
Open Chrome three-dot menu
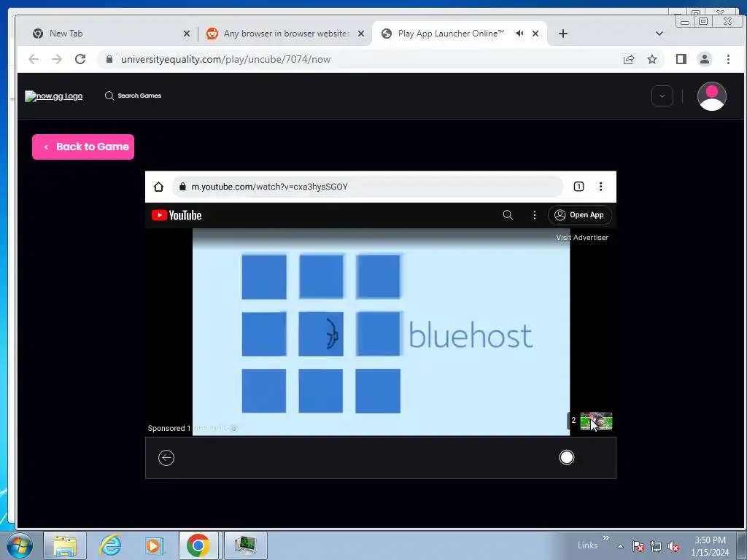[728, 59]
